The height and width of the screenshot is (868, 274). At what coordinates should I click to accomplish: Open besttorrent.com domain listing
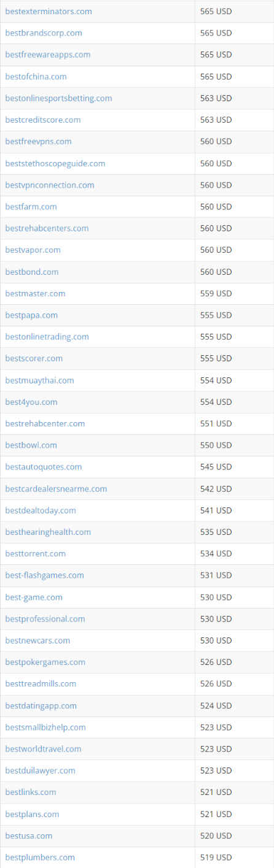click(35, 553)
